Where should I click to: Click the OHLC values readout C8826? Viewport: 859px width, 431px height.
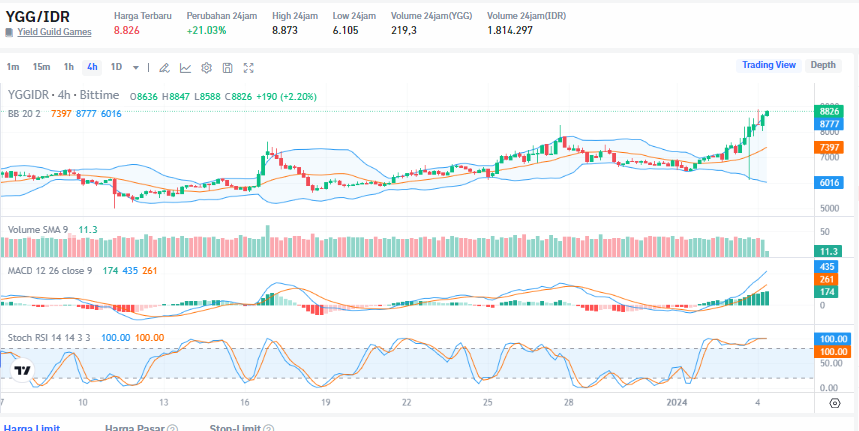(x=238, y=97)
